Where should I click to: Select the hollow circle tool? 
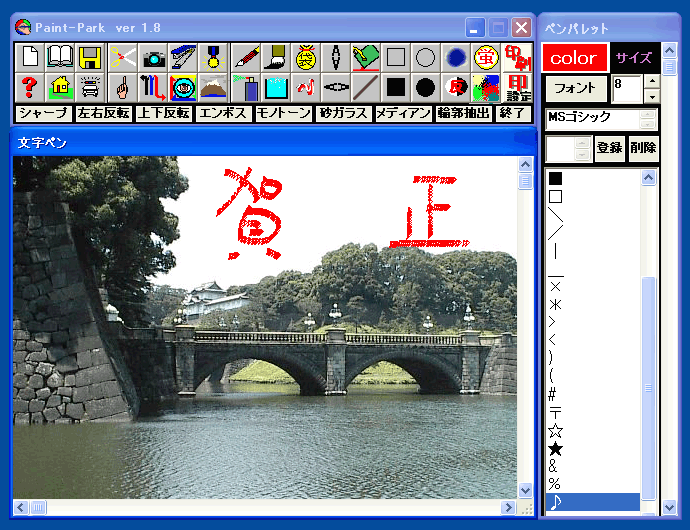[x=426, y=57]
